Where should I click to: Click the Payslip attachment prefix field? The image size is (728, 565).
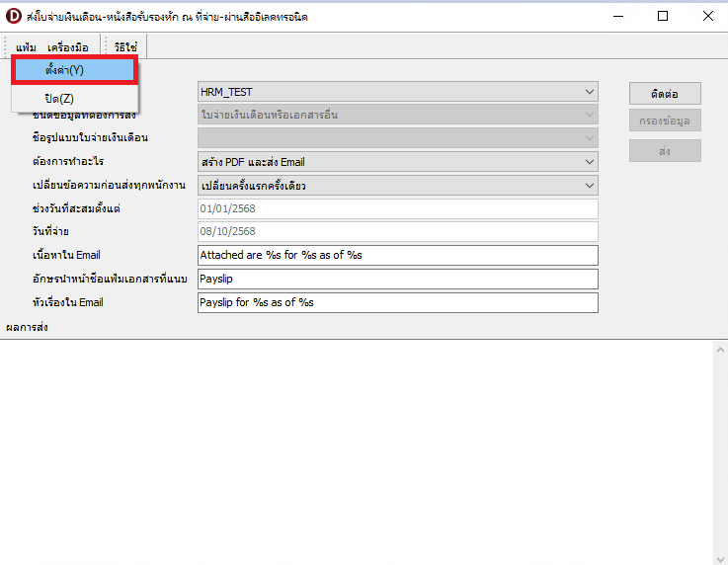397,279
